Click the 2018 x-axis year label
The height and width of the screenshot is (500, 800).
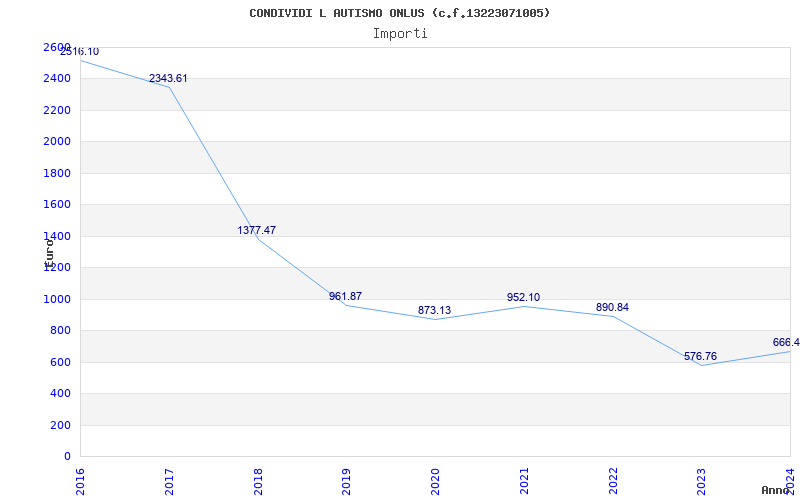pos(258,481)
